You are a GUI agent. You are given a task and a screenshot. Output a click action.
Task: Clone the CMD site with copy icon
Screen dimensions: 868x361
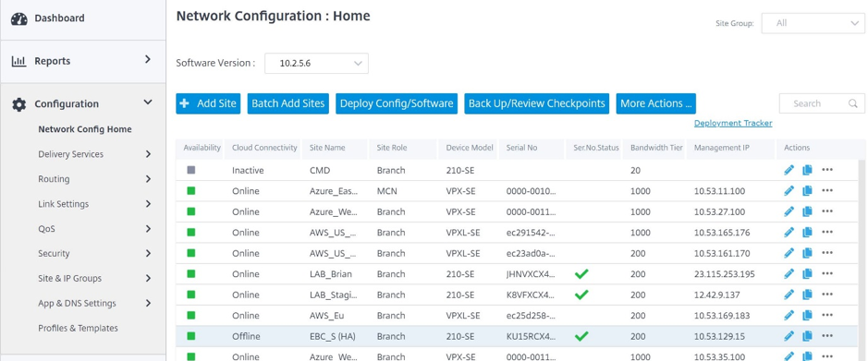pyautogui.click(x=807, y=170)
